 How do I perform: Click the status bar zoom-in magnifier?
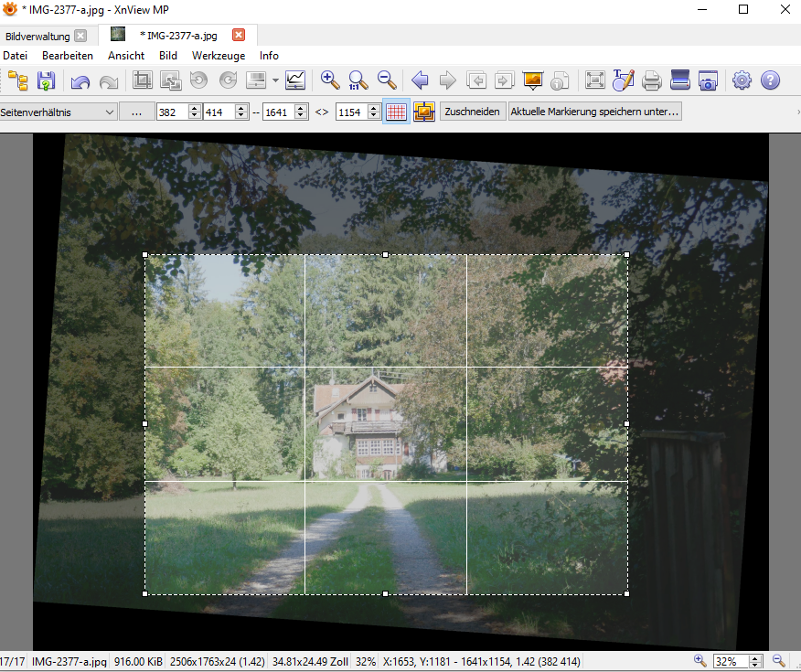700,661
